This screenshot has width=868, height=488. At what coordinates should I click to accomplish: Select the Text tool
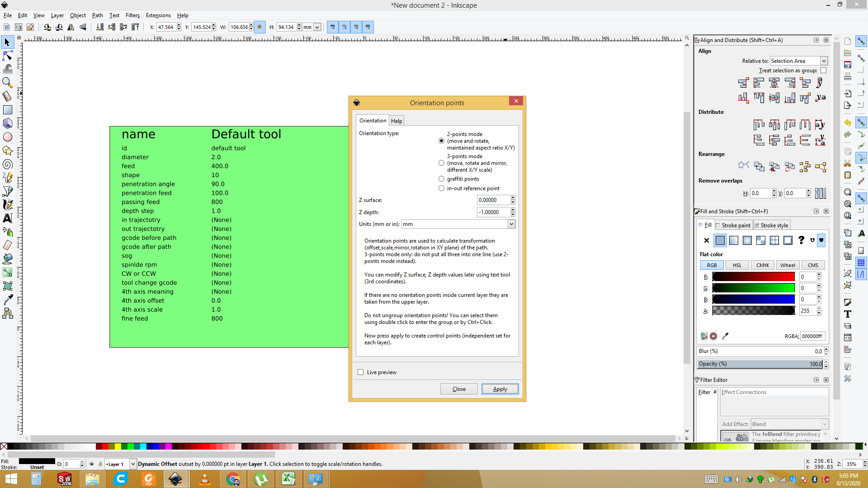[8, 218]
